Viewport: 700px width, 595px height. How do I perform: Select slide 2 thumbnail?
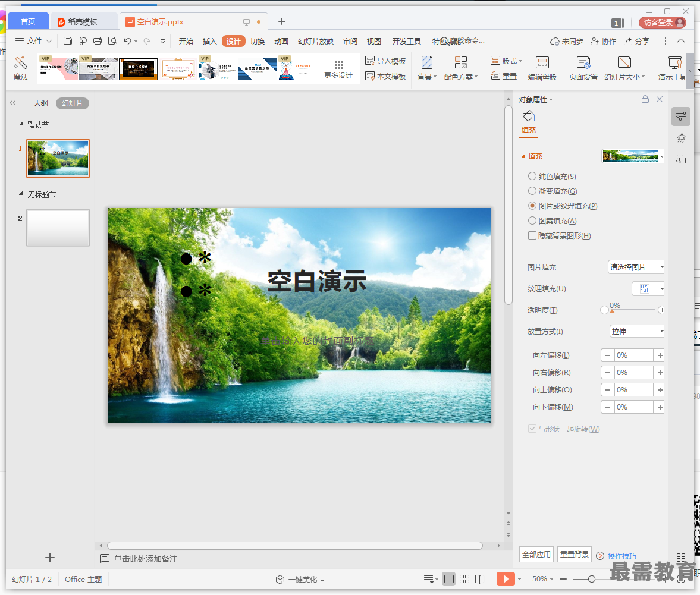click(x=58, y=228)
